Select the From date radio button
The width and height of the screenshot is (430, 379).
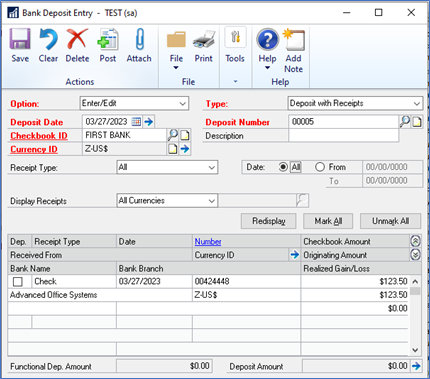pos(319,167)
